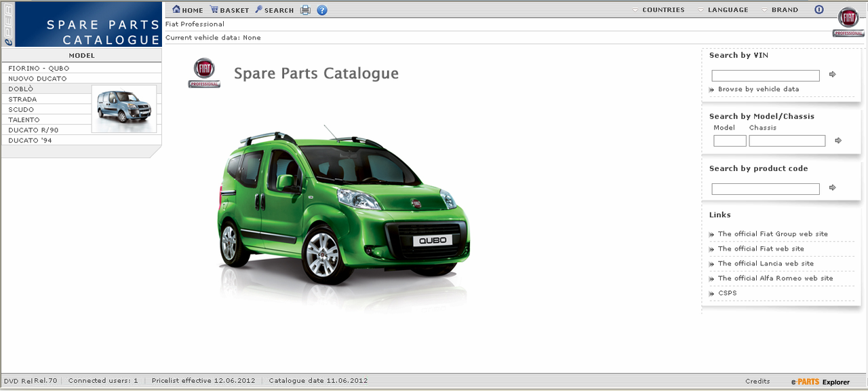Click Credits in the status bar
The width and height of the screenshot is (868, 391).
pyautogui.click(x=757, y=381)
